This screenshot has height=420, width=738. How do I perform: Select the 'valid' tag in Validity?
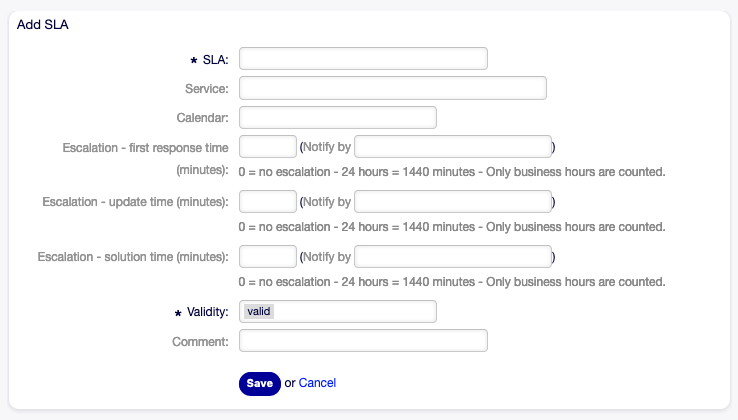click(260, 312)
